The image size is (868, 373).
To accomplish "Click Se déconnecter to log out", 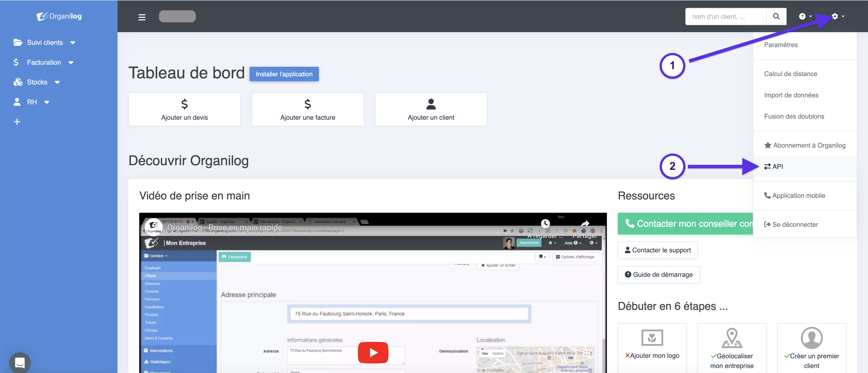I will [x=805, y=225].
